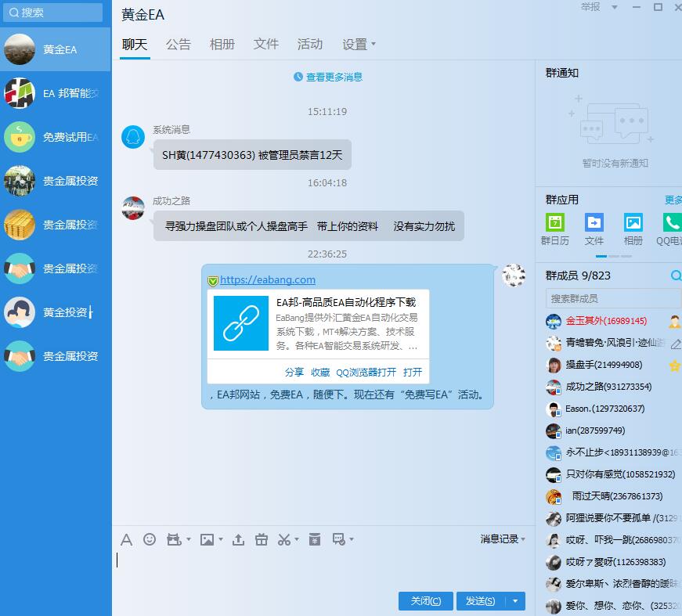Click the 发送(S) button

tap(481, 601)
